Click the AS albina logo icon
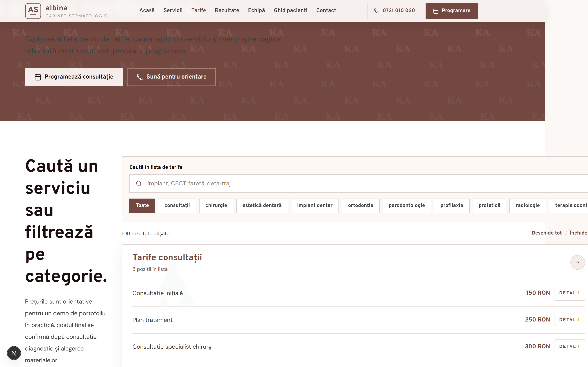Viewport: 588px width, 367px height. [33, 11]
